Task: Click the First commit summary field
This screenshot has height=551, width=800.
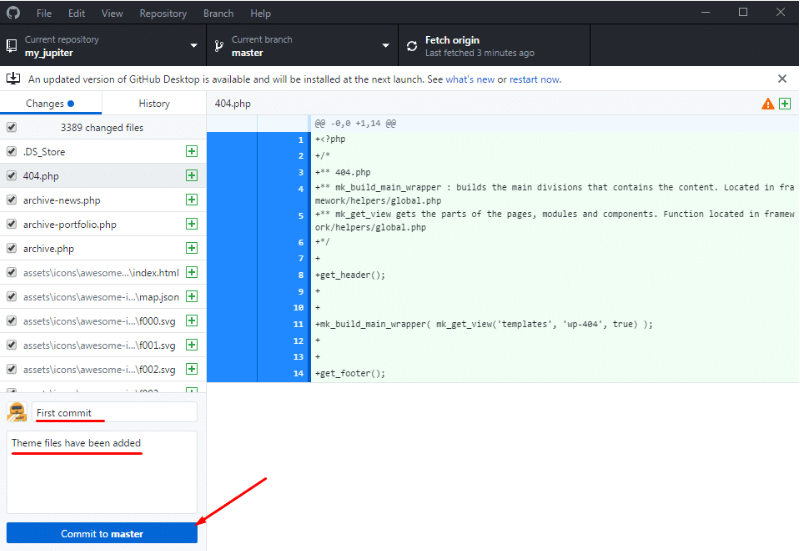Action: [x=114, y=412]
